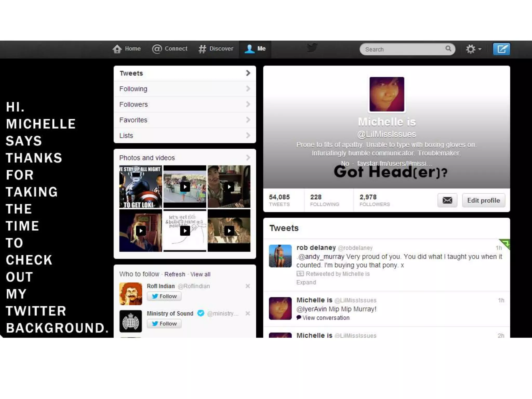This screenshot has width=532, height=399.
Task: Dismiss Ministry of Sound suggestion
Action: 248,314
